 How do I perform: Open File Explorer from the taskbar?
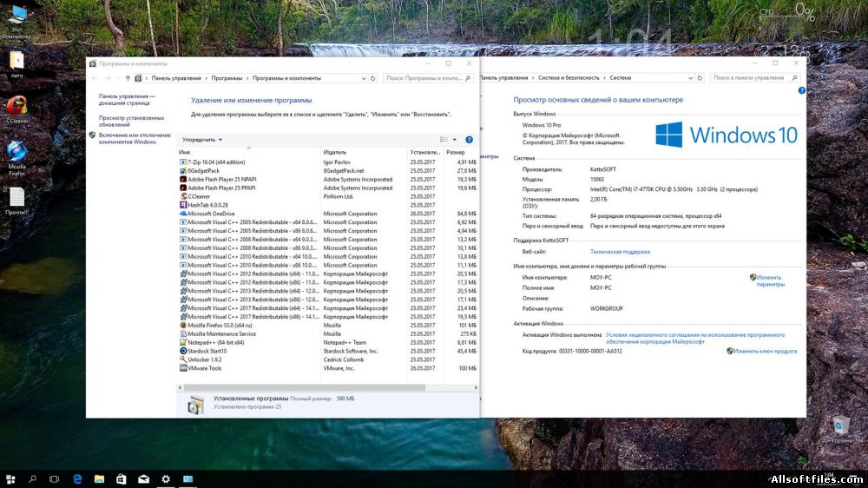[99, 479]
